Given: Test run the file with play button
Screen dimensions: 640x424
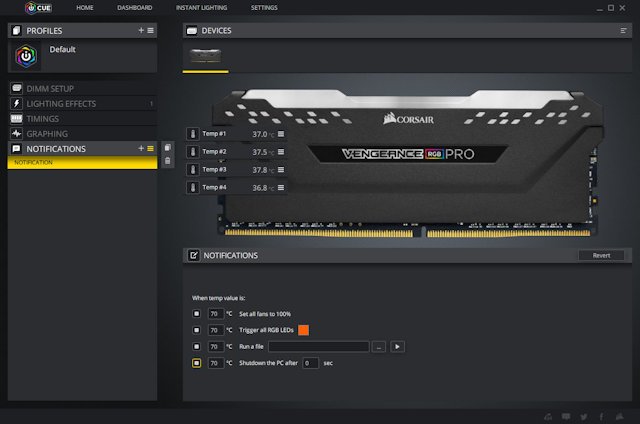Looking at the screenshot, I should click(x=397, y=347).
